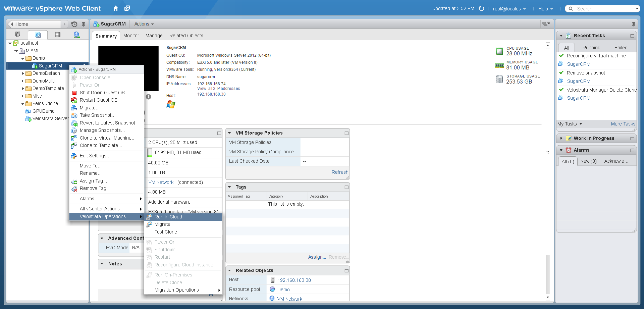Pin the right-side tasks panel
Screen dimensions: 644x309
click(x=633, y=24)
